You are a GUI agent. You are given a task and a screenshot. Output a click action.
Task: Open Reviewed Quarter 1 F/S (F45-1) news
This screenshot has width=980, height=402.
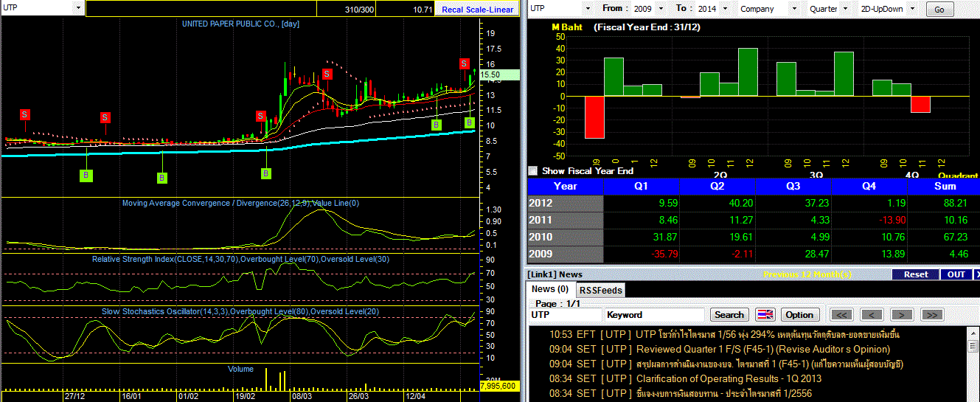pos(720,349)
